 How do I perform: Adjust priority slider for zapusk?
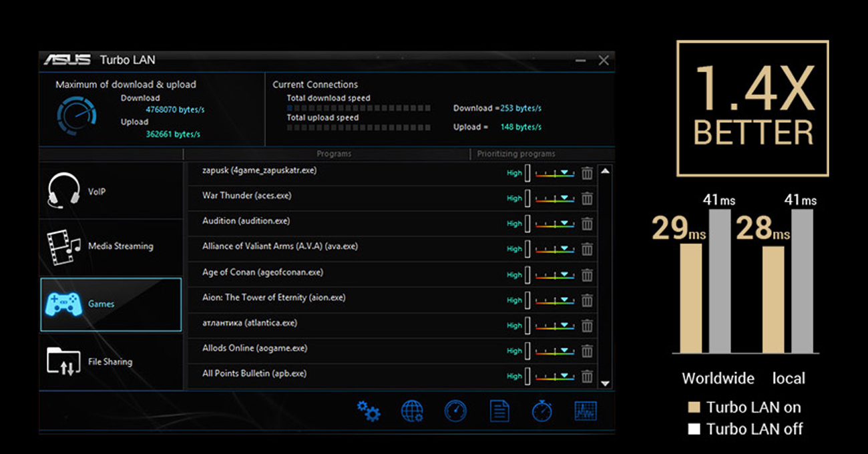coord(555,173)
